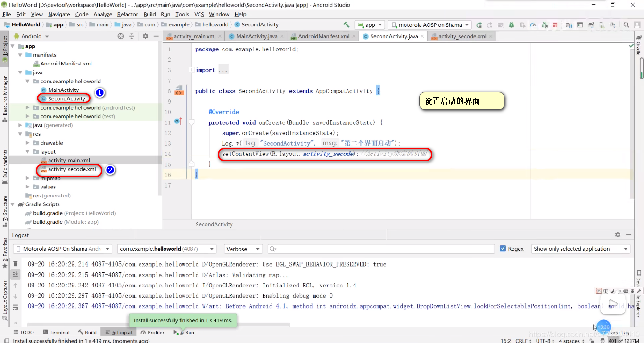Open the Android profiler from toolbar icon
Image resolution: width=644 pixels, height=343 pixels.
pos(533,25)
